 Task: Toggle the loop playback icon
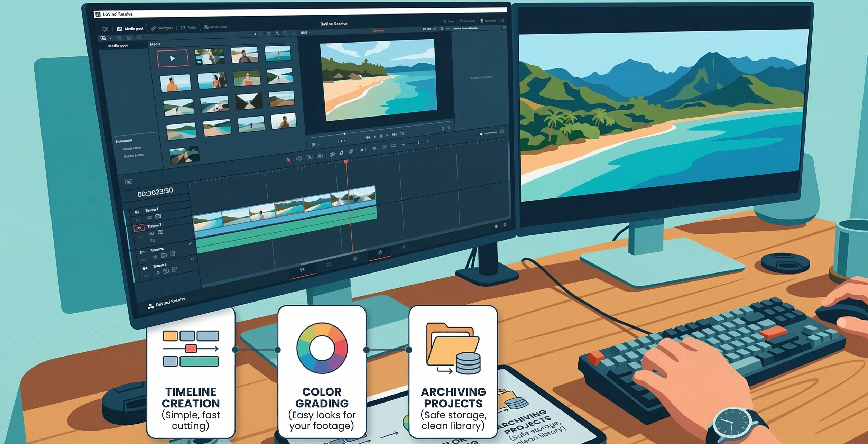point(401,133)
